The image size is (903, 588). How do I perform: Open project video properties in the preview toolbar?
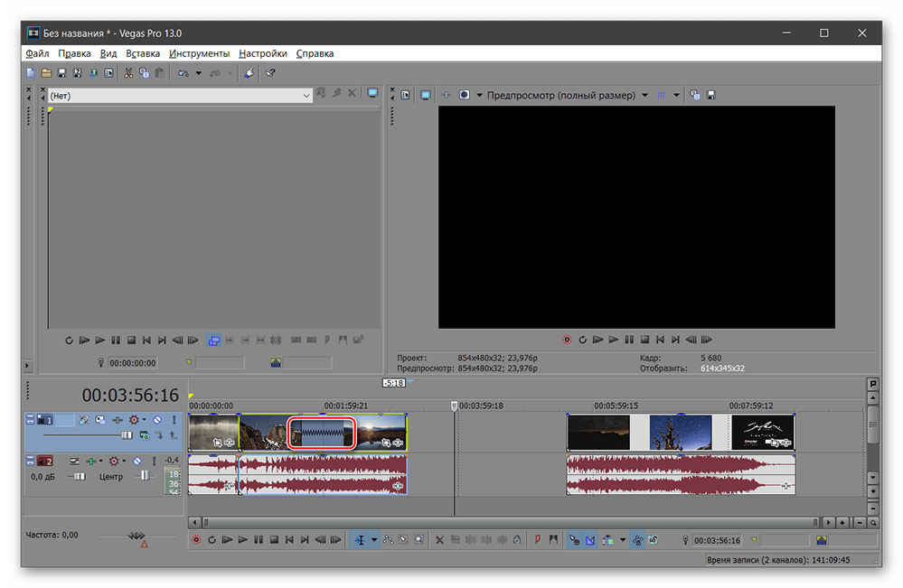click(406, 95)
